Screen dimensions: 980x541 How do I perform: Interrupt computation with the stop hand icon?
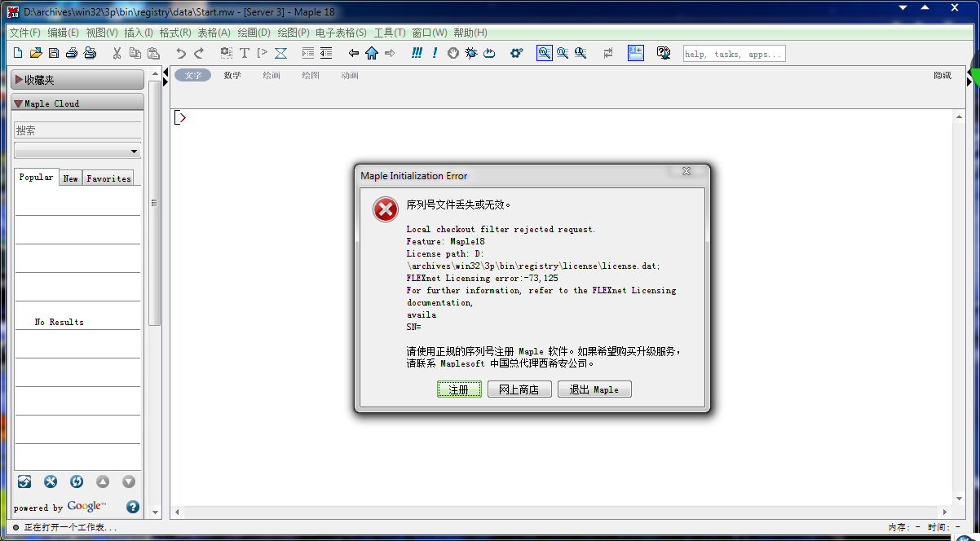[x=453, y=54]
